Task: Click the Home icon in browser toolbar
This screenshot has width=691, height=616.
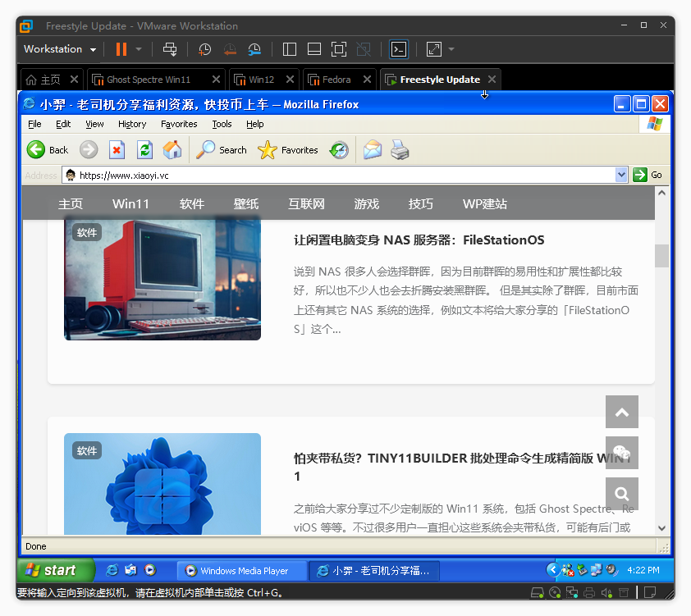Action: pos(172,149)
